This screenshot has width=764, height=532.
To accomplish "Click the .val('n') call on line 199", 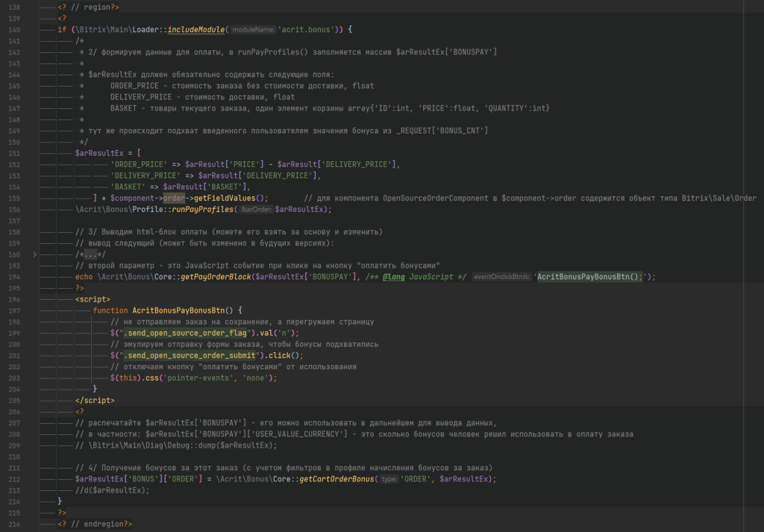I will [278, 333].
